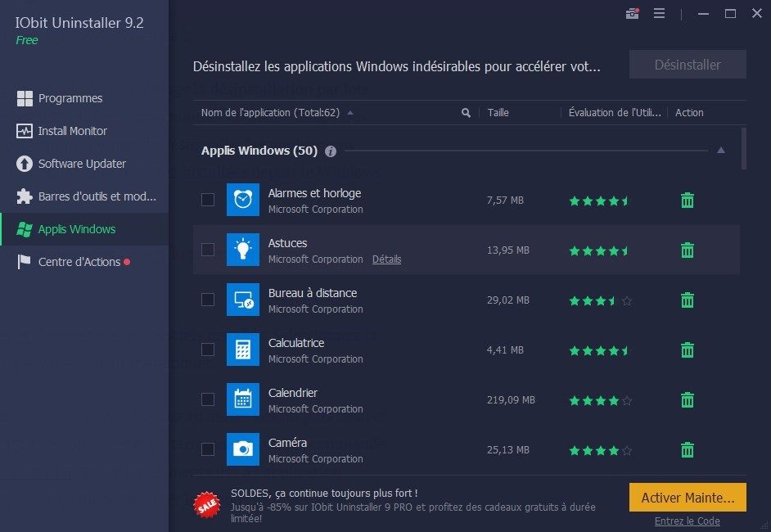The image size is (771, 532).
Task: Uninstall Calculatrice via trash icon
Action: [688, 350]
